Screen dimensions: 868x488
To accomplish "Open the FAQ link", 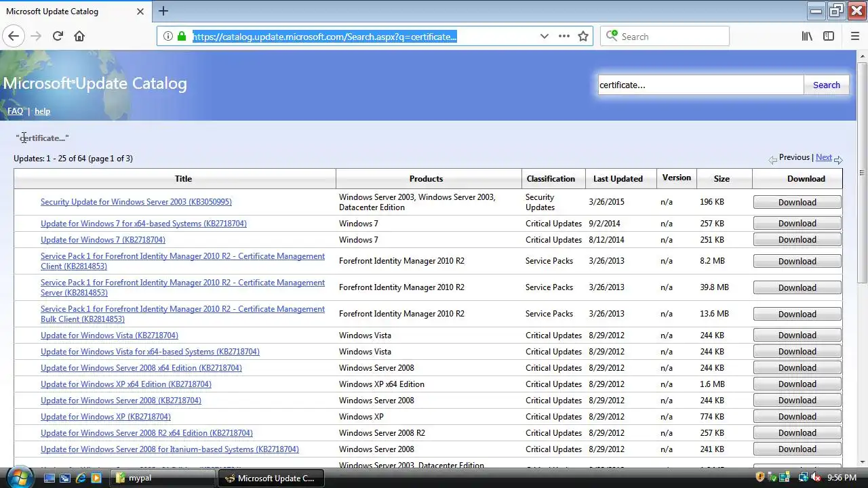I will [15, 111].
